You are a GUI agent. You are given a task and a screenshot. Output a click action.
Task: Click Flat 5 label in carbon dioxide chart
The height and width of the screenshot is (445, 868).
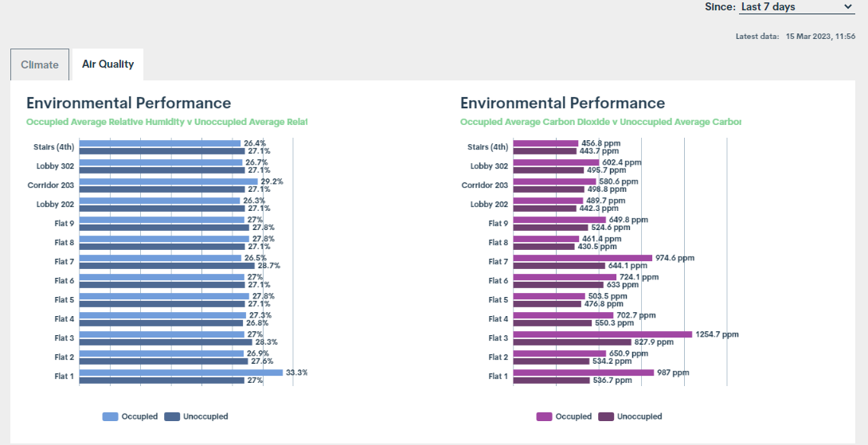[499, 300]
